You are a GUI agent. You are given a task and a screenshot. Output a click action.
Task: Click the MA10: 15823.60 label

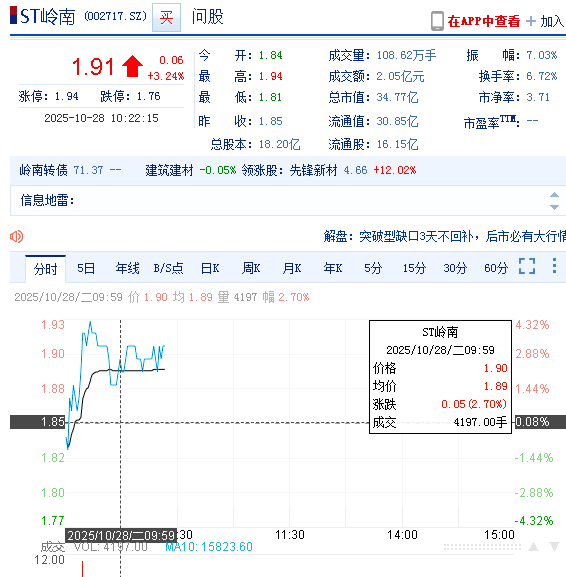[209, 547]
